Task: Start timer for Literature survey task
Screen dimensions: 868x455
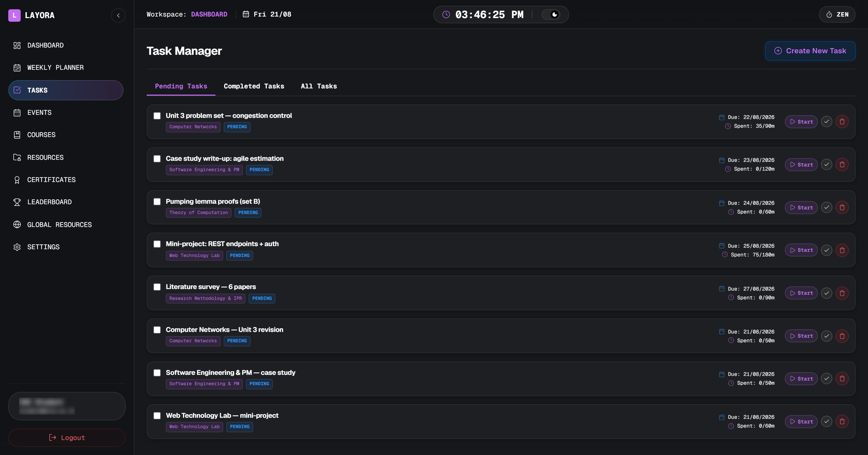Action: 801,293
